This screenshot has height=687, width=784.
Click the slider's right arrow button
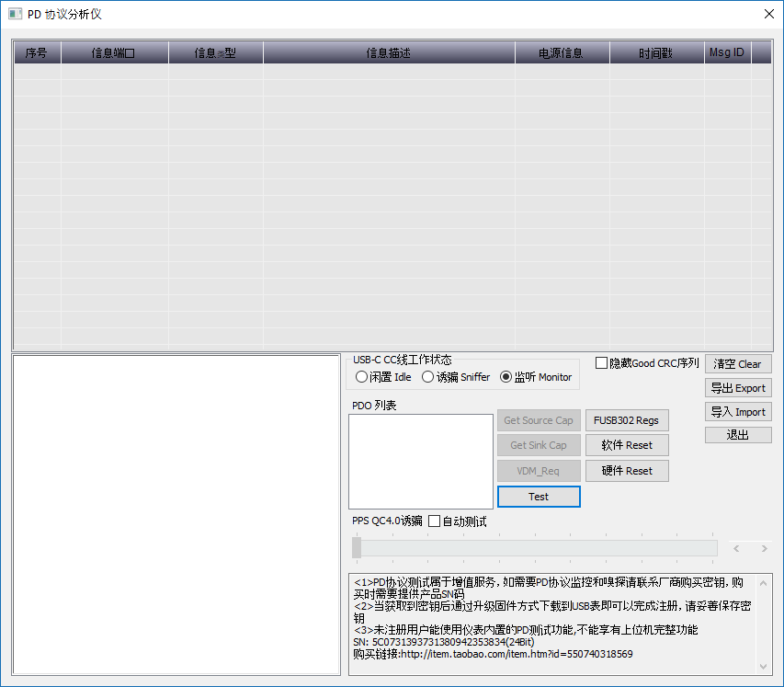764,548
